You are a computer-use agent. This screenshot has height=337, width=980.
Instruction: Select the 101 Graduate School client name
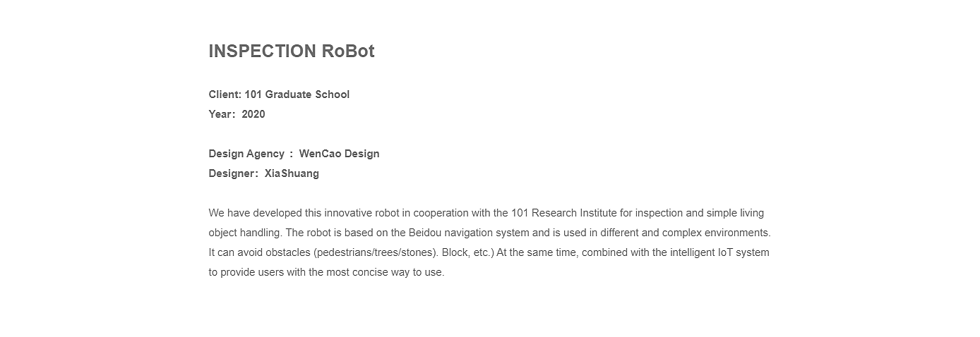297,94
